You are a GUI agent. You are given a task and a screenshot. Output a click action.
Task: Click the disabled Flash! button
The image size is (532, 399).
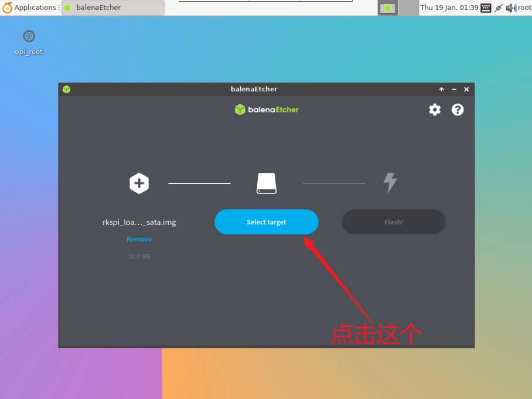point(394,222)
